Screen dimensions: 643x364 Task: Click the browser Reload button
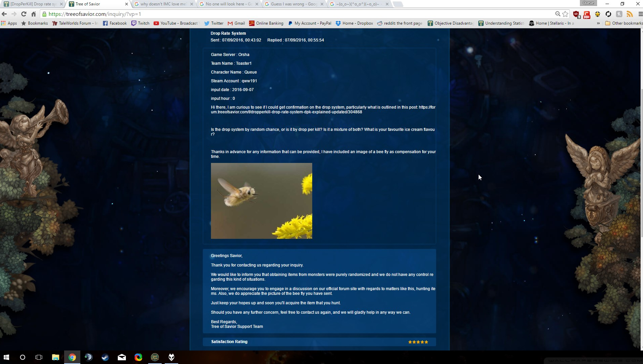pyautogui.click(x=24, y=14)
